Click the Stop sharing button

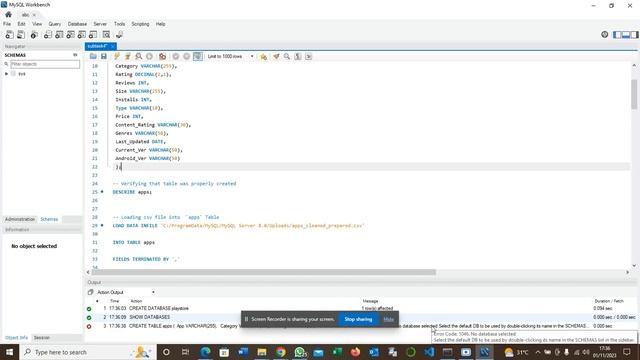358,319
